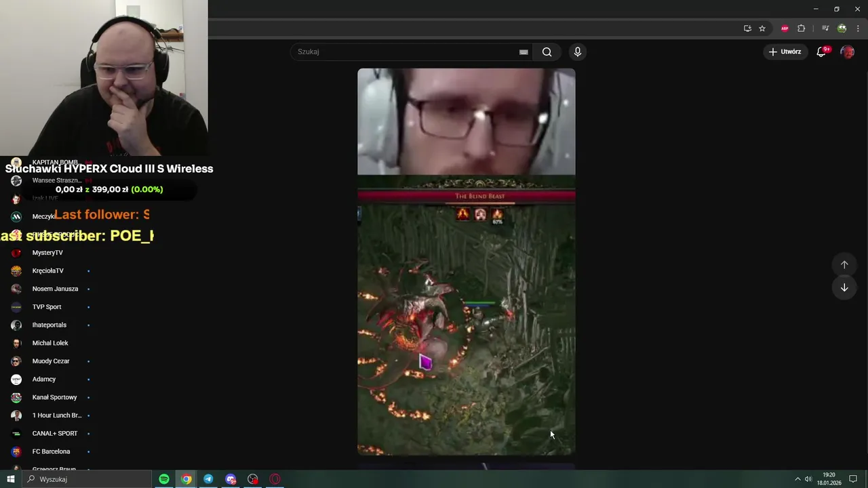The width and height of the screenshot is (868, 488).
Task: Open OBS Studio from the taskbar
Action: tap(253, 479)
